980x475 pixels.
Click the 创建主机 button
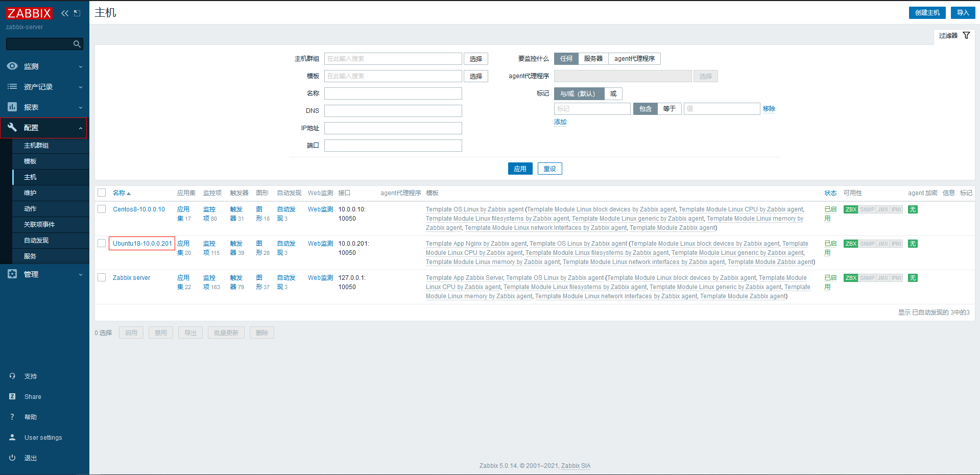click(x=927, y=13)
